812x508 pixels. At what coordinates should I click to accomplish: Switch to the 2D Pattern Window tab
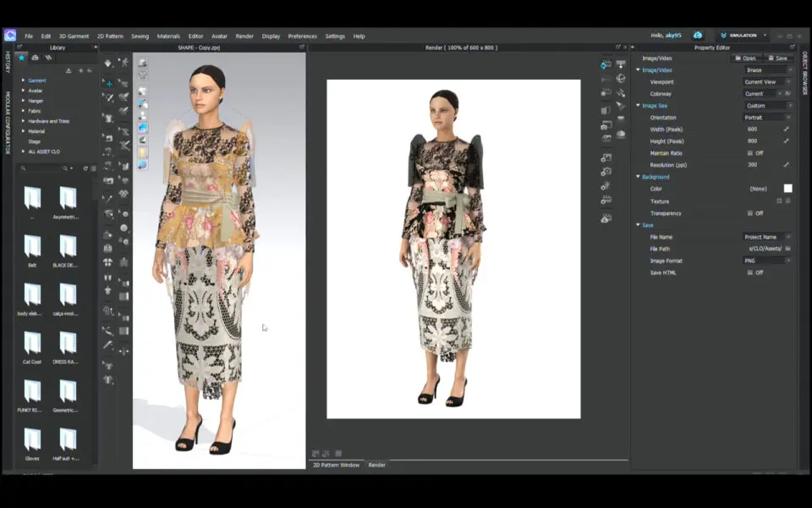[x=336, y=465]
